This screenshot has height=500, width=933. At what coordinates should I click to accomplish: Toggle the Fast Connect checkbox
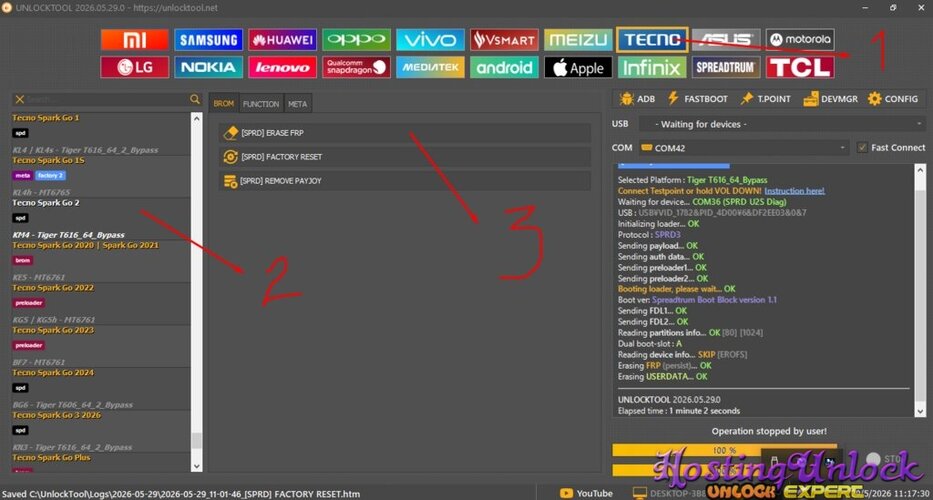pyautogui.click(x=862, y=148)
